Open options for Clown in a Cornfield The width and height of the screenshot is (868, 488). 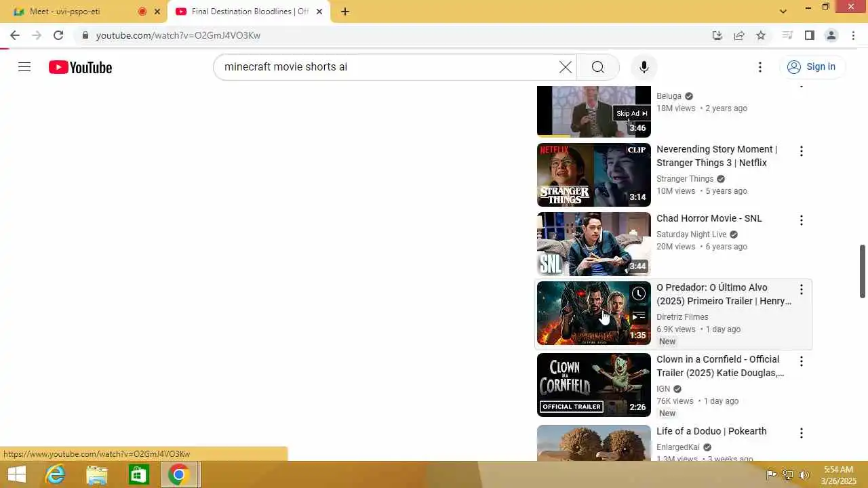pos(801,361)
